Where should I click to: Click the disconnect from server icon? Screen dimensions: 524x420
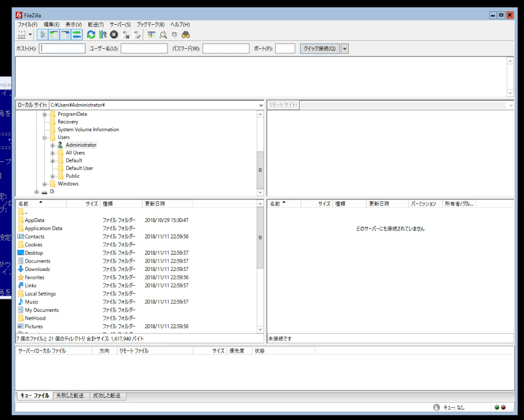[125, 35]
